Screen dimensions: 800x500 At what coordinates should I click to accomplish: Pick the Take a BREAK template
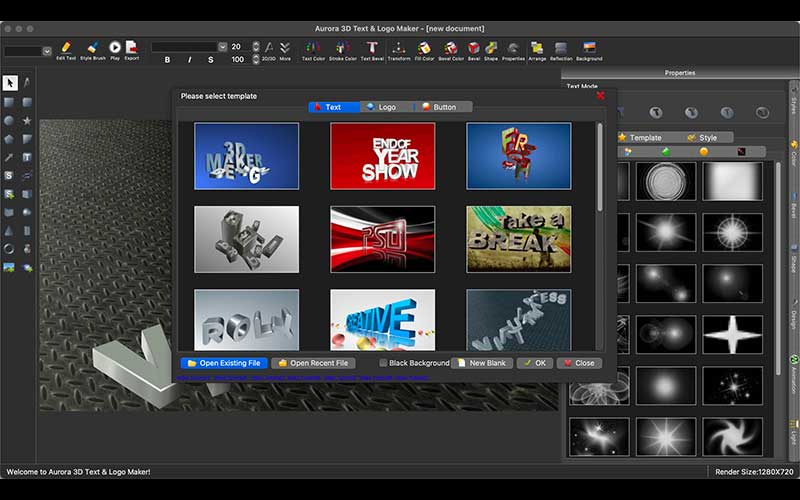pos(519,239)
